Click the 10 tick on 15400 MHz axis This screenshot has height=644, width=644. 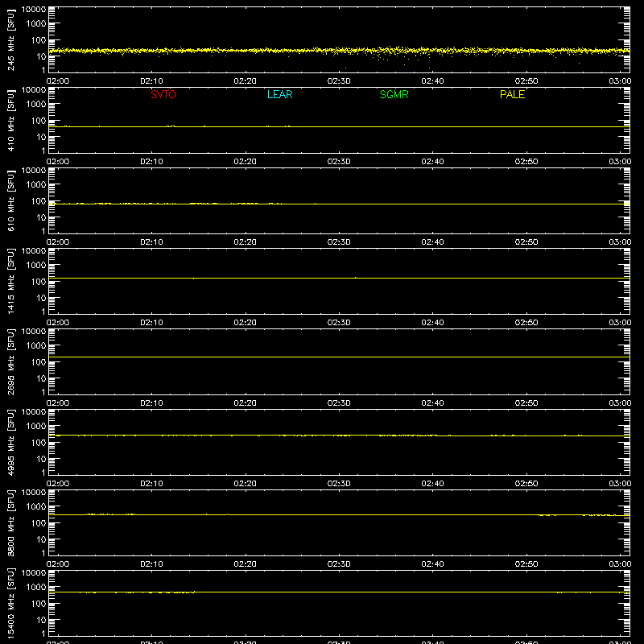point(41,620)
